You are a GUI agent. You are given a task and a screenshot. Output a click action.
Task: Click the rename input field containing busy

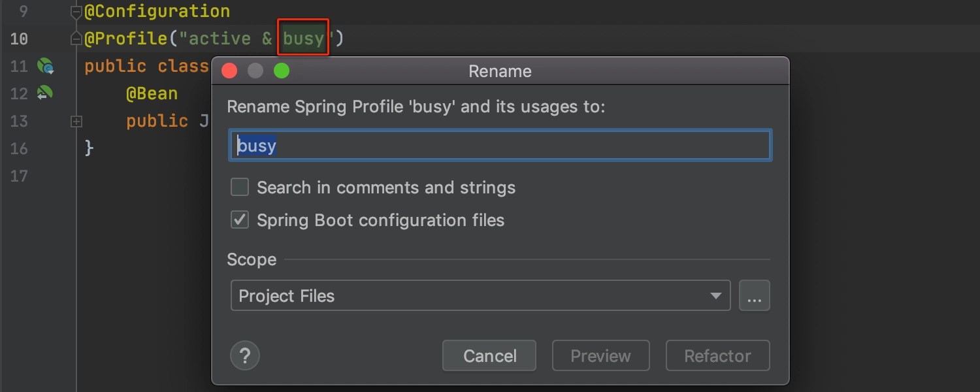click(500, 145)
